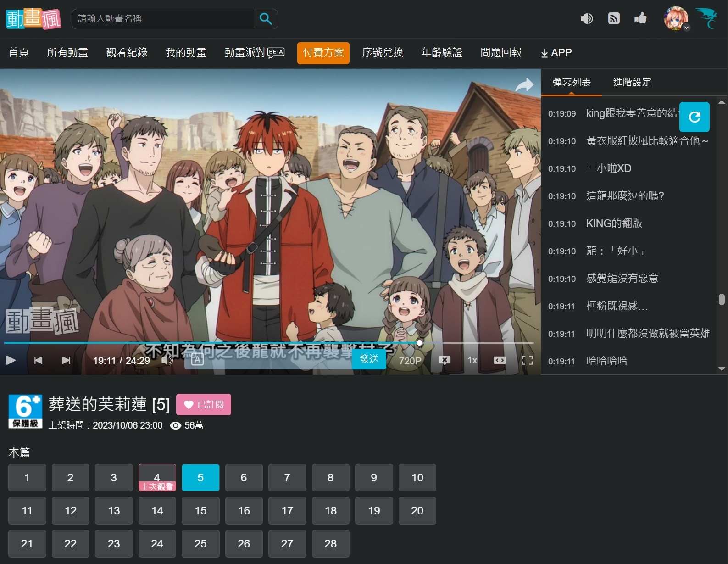This screenshot has height=564, width=728.
Task: Select episode 4 marked 上次觀看
Action: tap(157, 478)
